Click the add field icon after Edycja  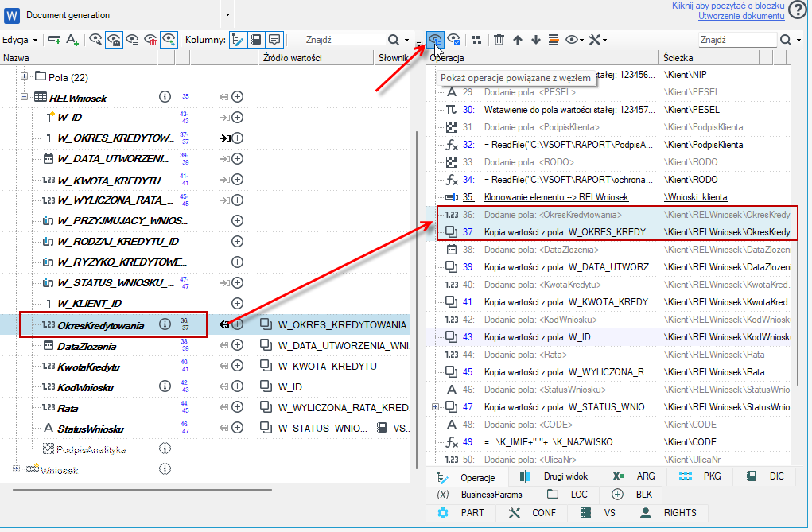click(x=54, y=40)
